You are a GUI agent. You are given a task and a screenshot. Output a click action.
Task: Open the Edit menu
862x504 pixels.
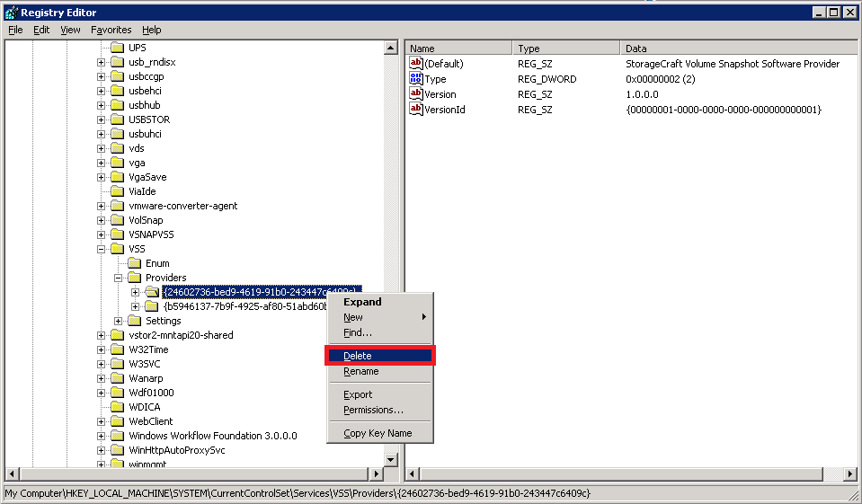pyautogui.click(x=41, y=30)
